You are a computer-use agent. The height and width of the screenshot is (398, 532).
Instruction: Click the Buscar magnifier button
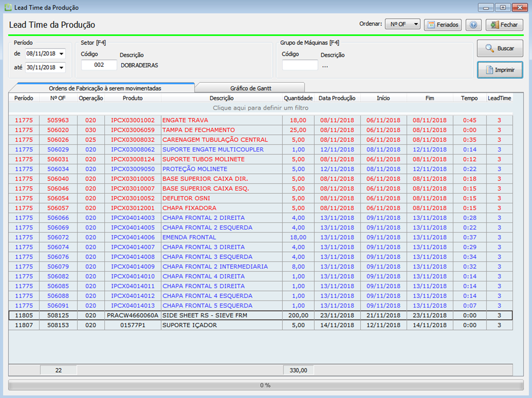[x=500, y=48]
